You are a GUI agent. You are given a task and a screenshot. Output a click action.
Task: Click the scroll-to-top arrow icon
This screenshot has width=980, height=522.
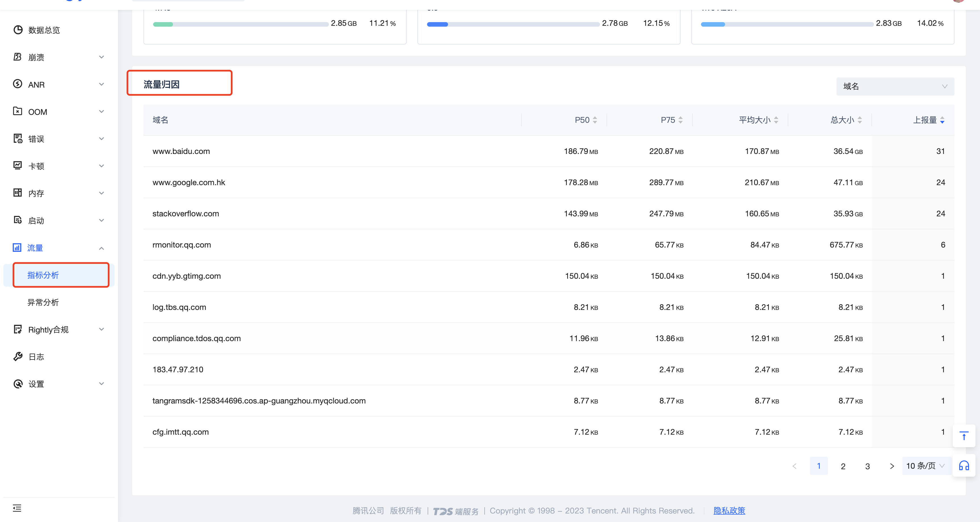click(964, 436)
